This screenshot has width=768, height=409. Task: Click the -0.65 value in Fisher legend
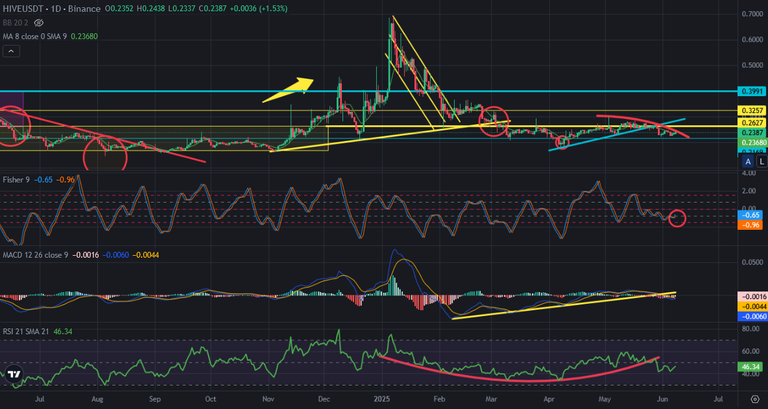45,180
